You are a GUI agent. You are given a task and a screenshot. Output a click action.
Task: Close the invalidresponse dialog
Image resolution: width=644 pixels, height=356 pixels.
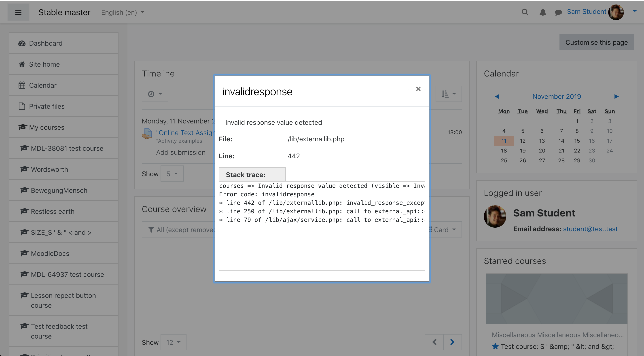click(x=418, y=89)
